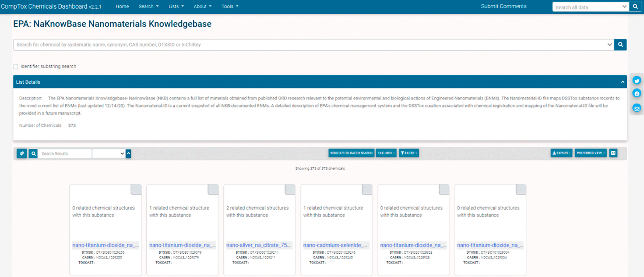Image resolution: width=644 pixels, height=277 pixels.
Task: Click 'Showing 373 of 373 chemicals' text
Action: [320, 169]
